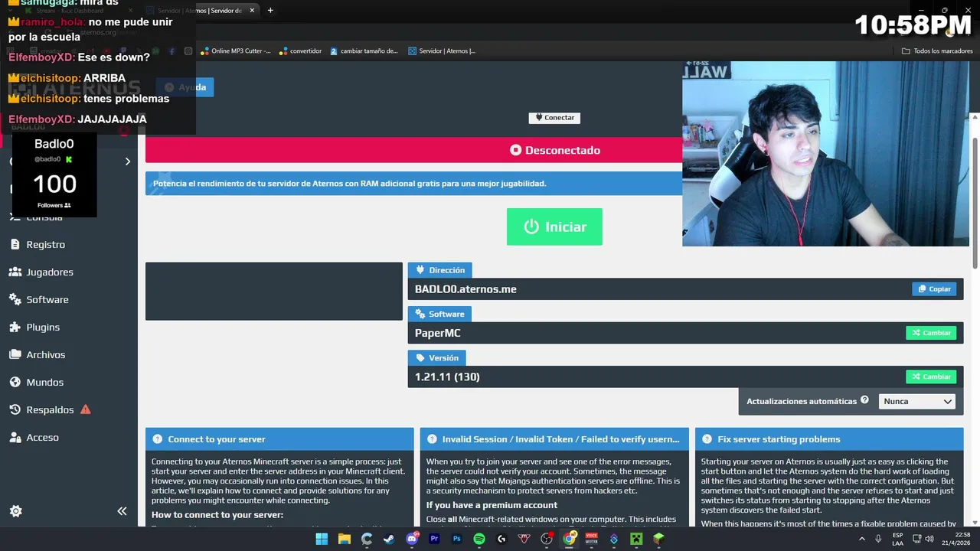Click the Dirección label tag

439,270
